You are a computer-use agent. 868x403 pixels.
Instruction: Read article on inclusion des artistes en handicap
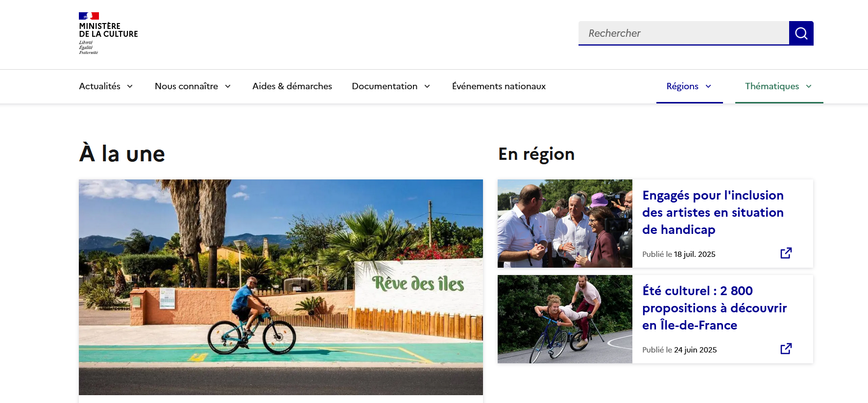point(713,212)
